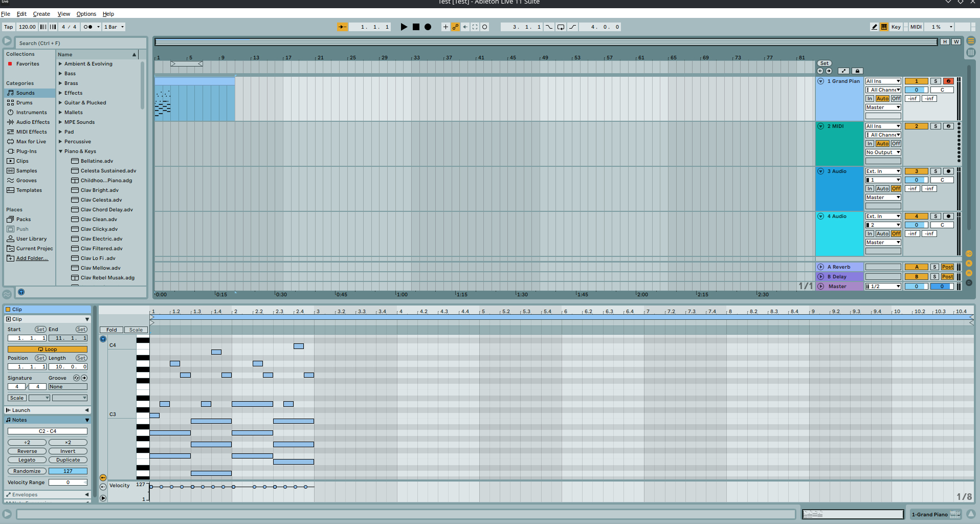
Task: Open No Output dropdown on MIDI track
Action: (883, 152)
